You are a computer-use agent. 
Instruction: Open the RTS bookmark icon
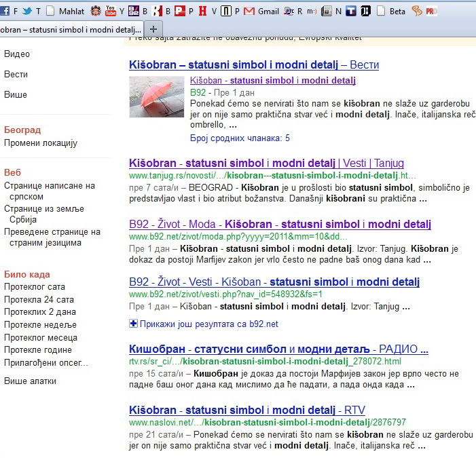click(x=289, y=12)
